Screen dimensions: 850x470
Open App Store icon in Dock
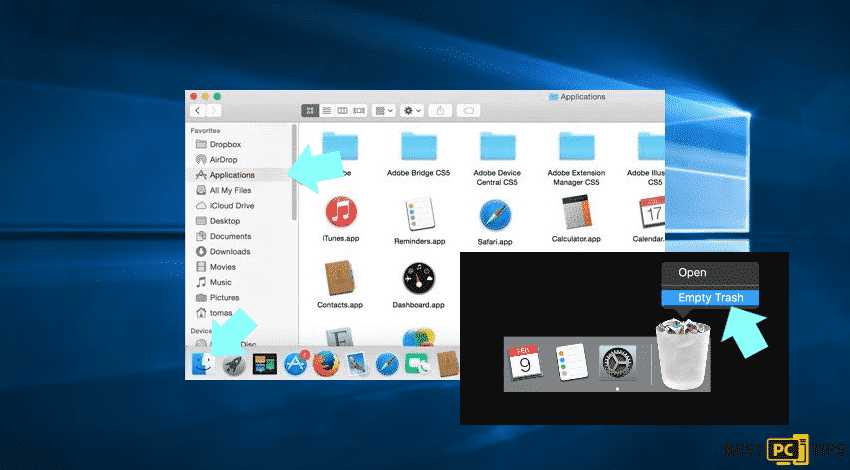295,363
